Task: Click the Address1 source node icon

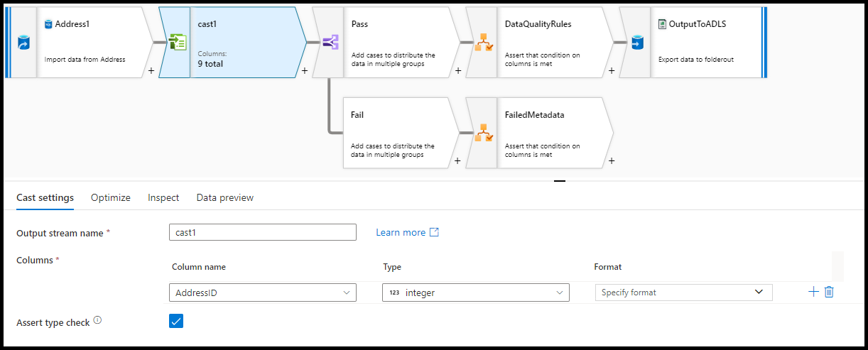Action: 23,43
